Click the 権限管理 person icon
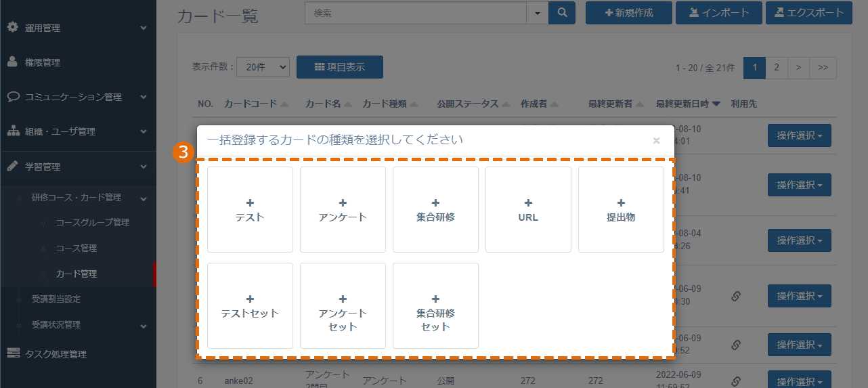The image size is (868, 388). 12,62
